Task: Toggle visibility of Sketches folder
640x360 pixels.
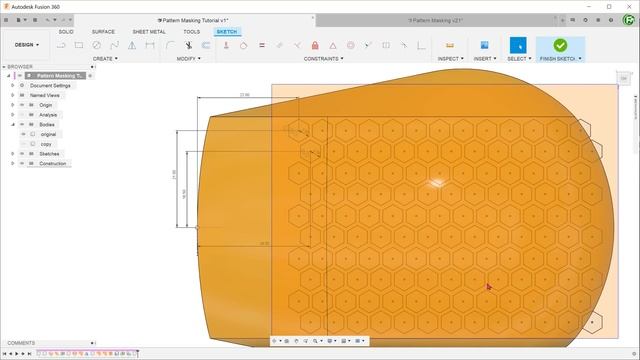Action: (x=22, y=154)
